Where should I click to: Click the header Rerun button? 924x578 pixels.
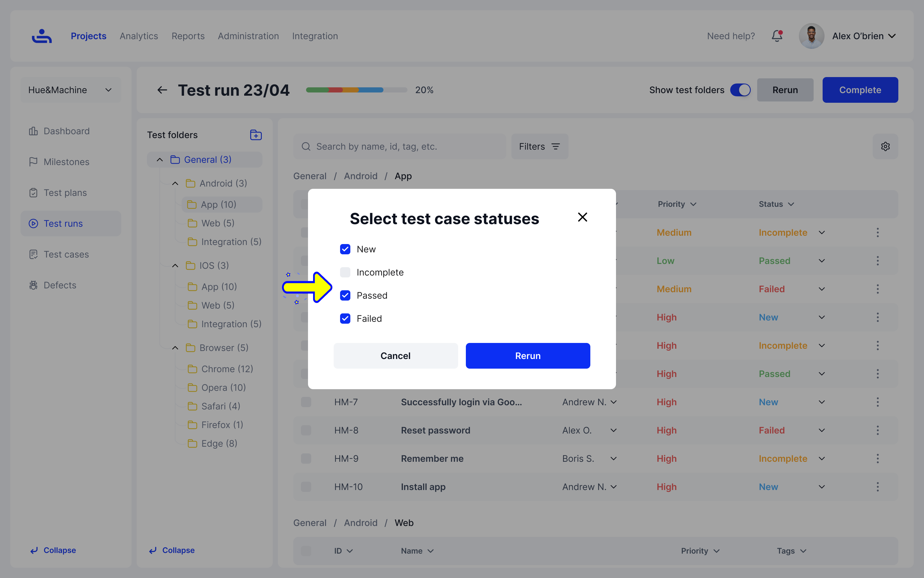pos(785,90)
